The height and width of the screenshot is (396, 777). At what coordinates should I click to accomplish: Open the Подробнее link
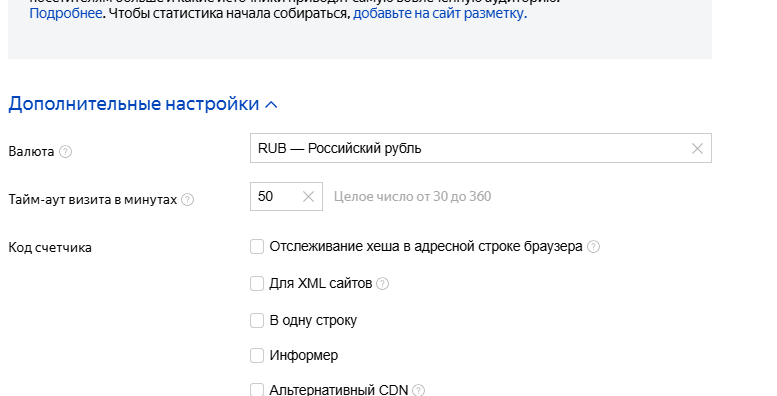tap(66, 13)
